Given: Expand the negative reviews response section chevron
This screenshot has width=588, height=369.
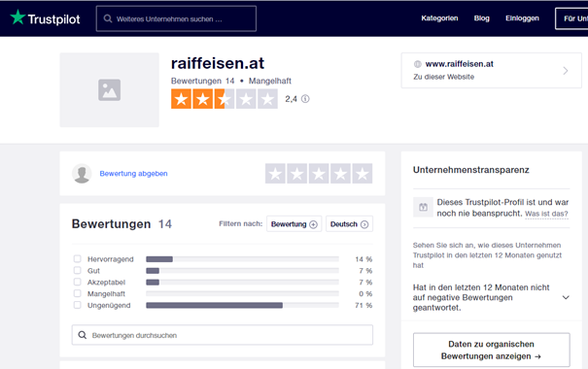Looking at the screenshot, I should [566, 297].
